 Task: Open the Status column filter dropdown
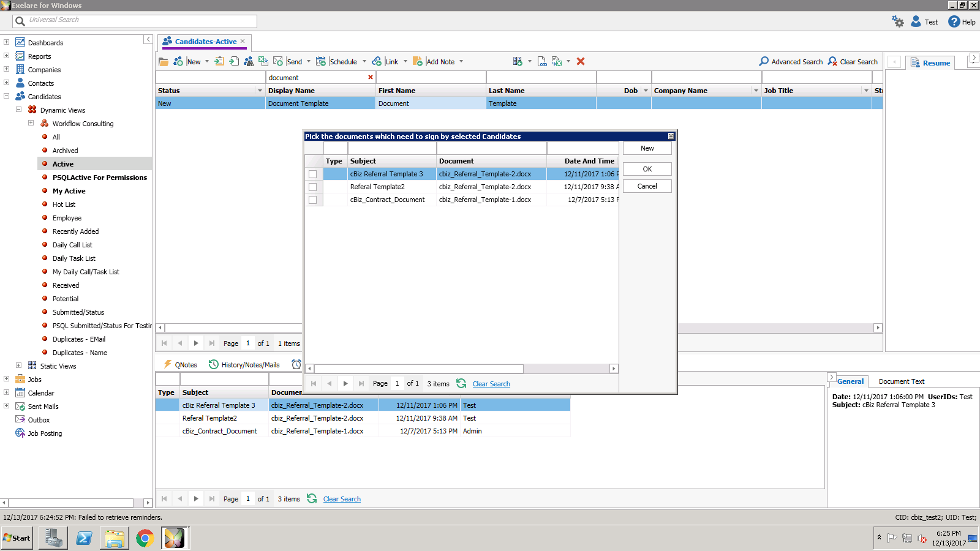click(260, 91)
